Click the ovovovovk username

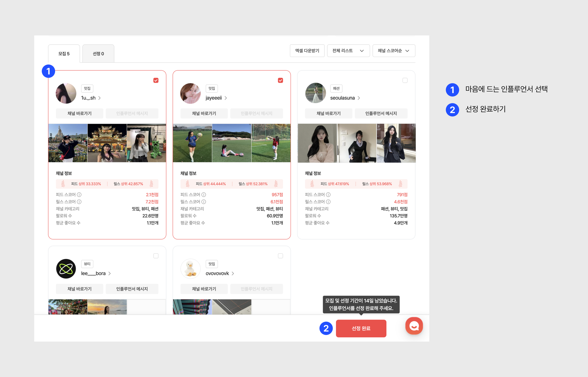click(x=217, y=273)
